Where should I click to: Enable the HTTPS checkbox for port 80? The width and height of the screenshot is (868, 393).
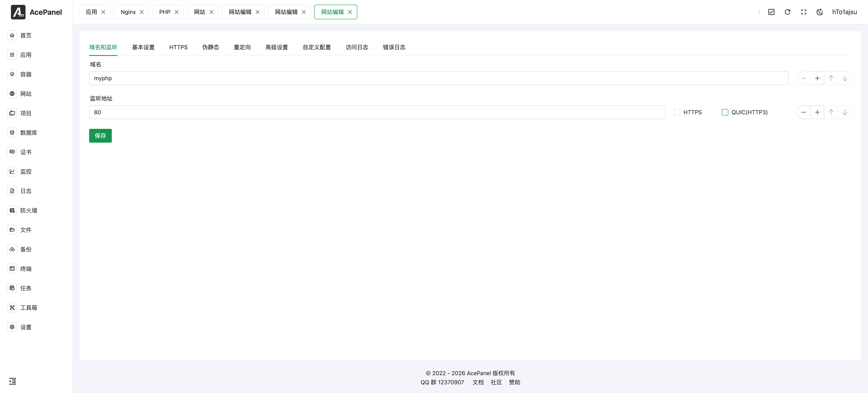click(x=677, y=112)
